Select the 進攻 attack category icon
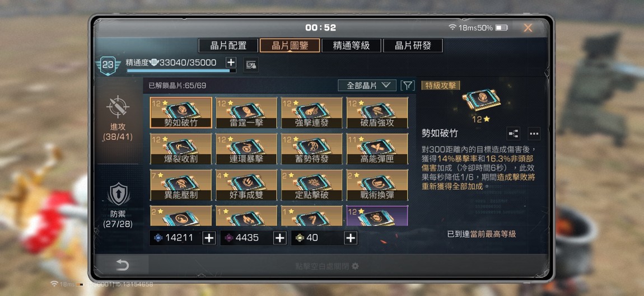The width and height of the screenshot is (644, 296). pyautogui.click(x=118, y=107)
